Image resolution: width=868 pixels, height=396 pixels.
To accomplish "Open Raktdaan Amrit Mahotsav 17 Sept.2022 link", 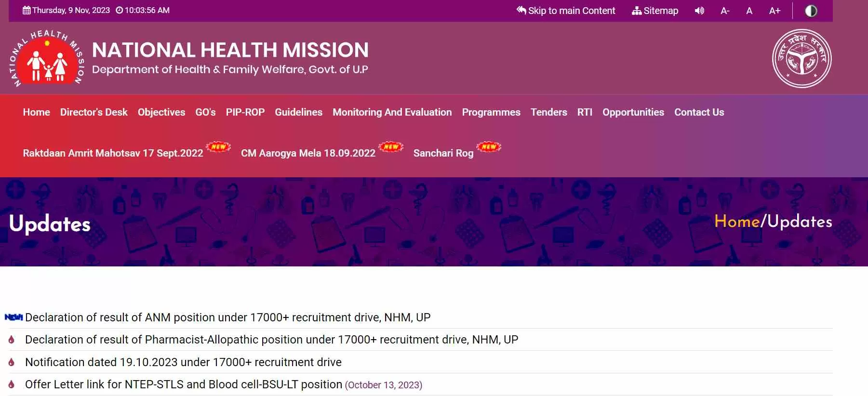I will coord(113,153).
